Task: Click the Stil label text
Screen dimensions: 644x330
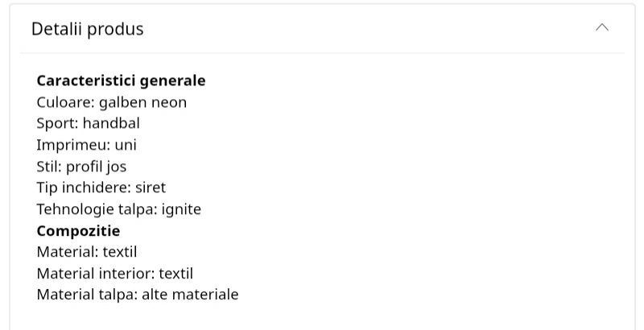Action: tap(48, 167)
